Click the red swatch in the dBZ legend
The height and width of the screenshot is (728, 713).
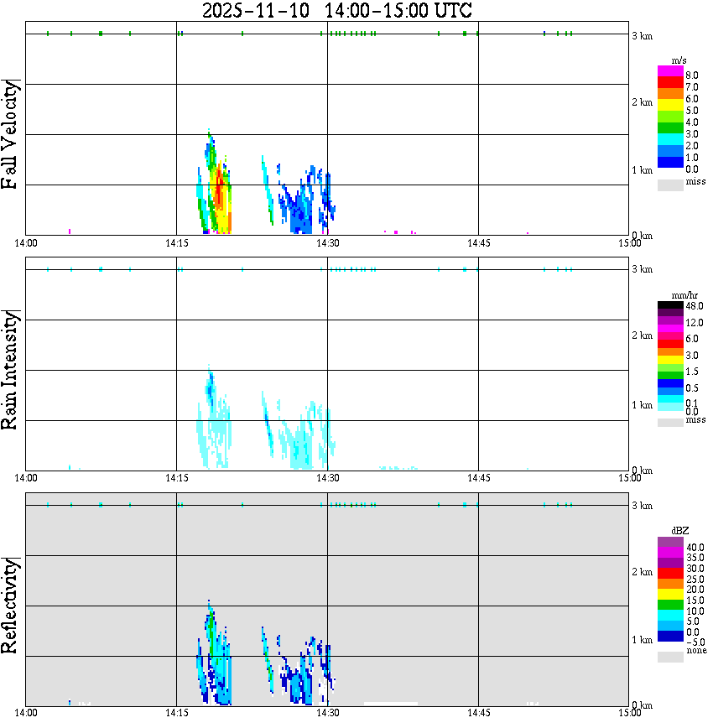point(670,574)
